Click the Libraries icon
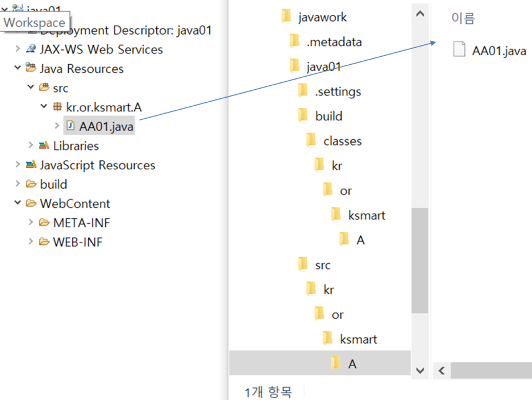Viewport: 532px width, 400px height. (x=44, y=145)
